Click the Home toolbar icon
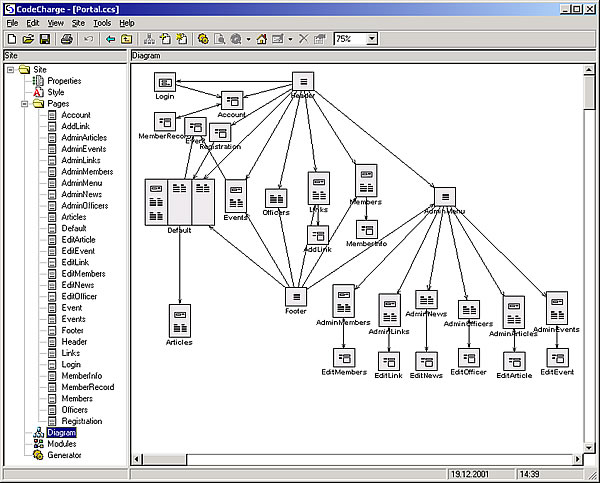600x483 pixels. tap(261, 39)
